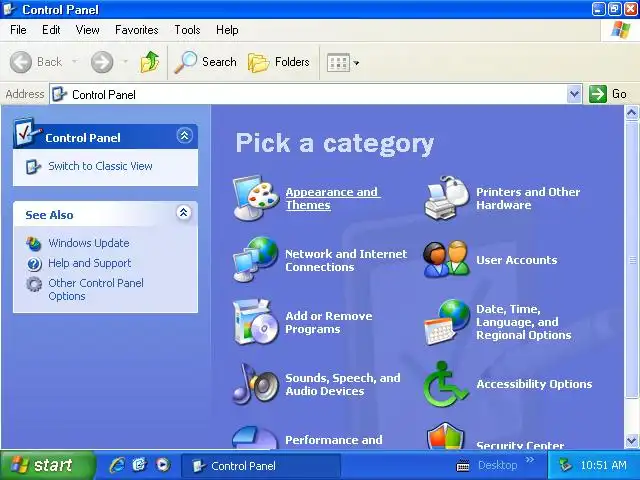This screenshot has width=640, height=480.
Task: Click Help and Support link
Action: [90, 263]
